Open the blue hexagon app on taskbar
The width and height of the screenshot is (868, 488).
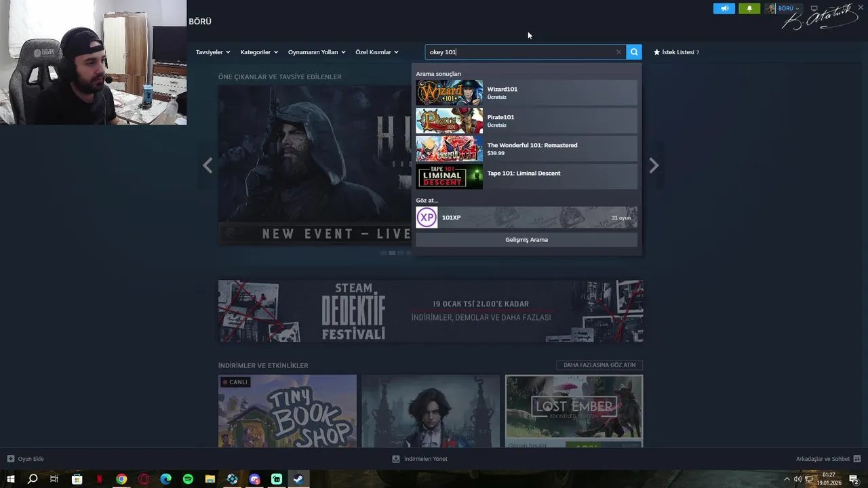click(x=233, y=479)
